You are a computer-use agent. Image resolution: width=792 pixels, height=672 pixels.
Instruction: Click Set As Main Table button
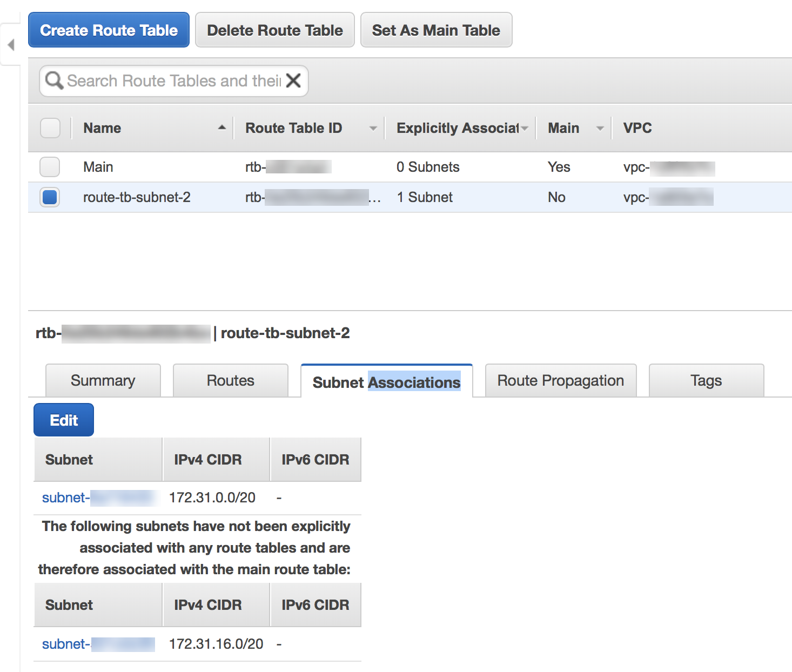(436, 30)
